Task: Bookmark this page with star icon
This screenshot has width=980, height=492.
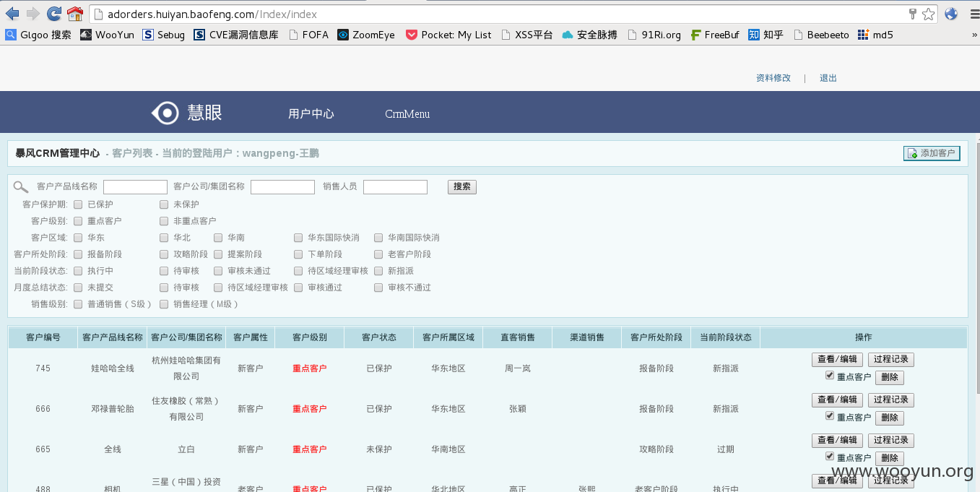Action: [929, 14]
